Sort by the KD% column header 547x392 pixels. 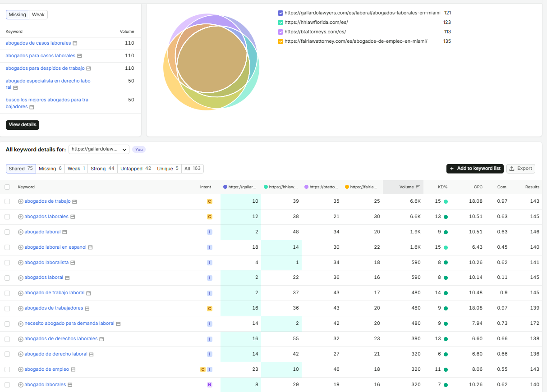click(442, 187)
